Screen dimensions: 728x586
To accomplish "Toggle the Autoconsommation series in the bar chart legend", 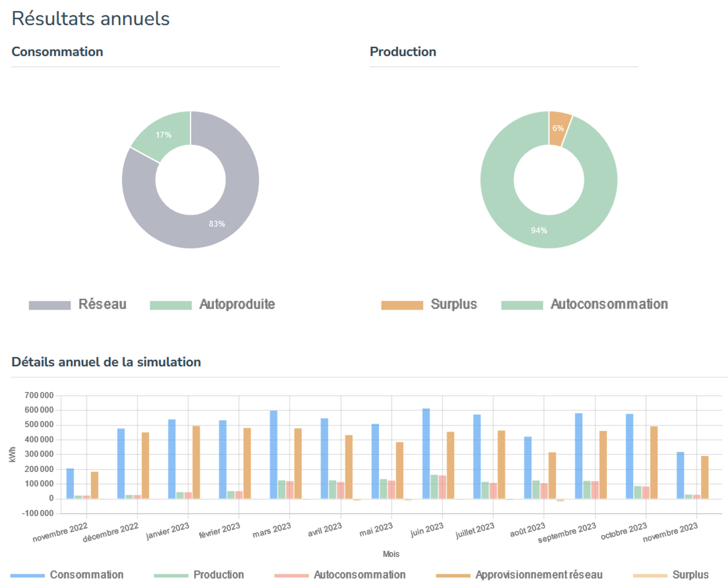I will tap(340, 575).
